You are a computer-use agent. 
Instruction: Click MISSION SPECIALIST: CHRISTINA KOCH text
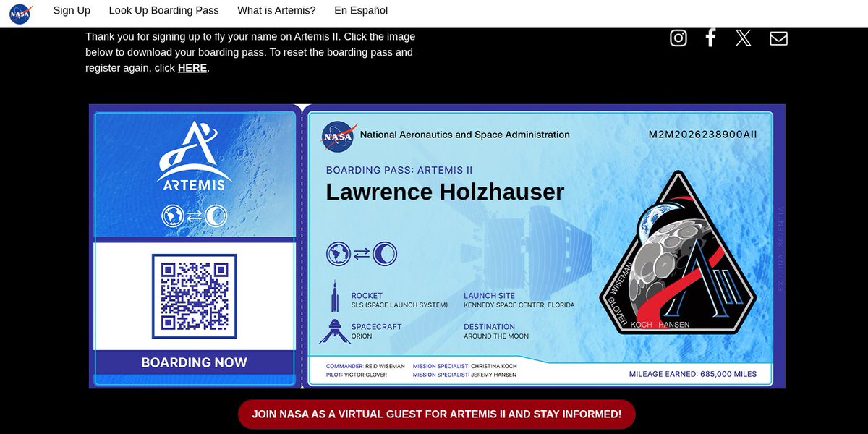pos(465,367)
